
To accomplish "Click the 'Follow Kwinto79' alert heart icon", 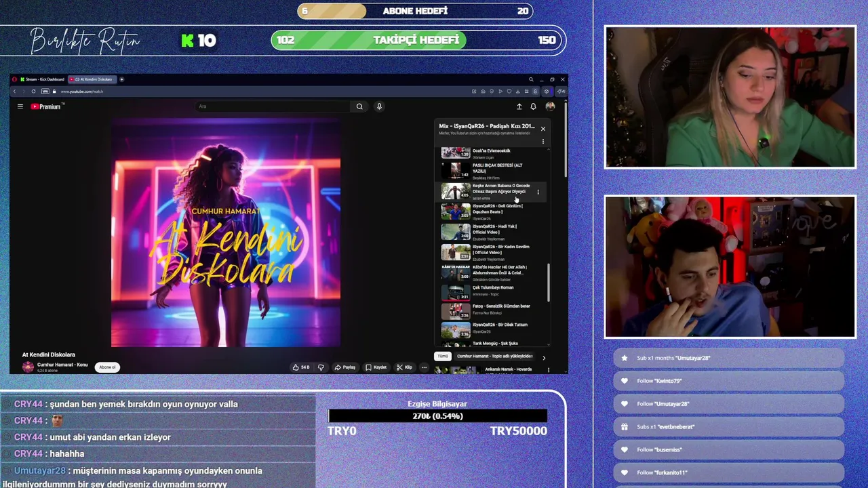I will [x=625, y=381].
